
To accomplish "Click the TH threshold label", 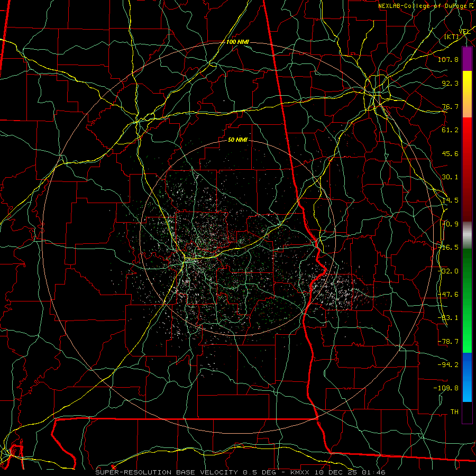I will 454,412.
